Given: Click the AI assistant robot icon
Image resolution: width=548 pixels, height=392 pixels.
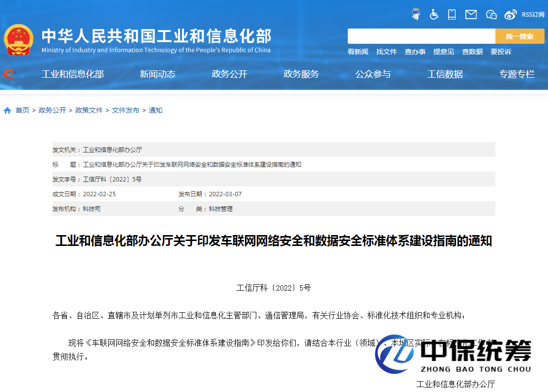Looking at the screenshot, I should coord(416,14).
